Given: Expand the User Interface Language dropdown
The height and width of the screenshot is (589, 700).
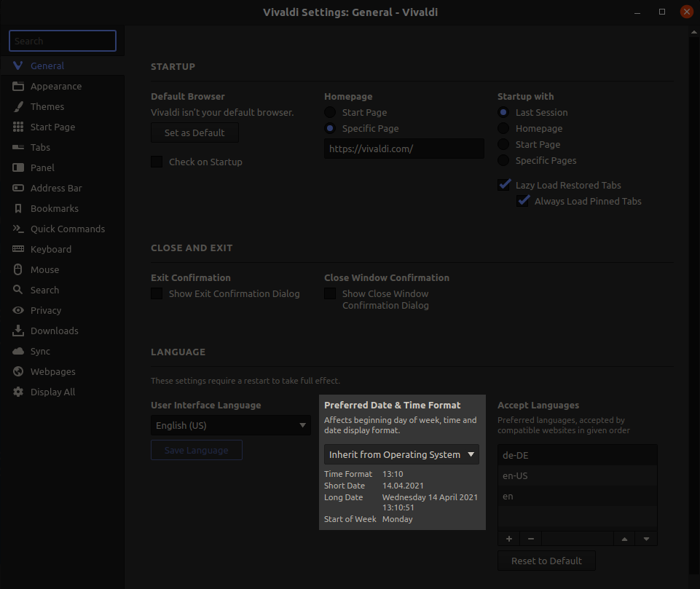Looking at the screenshot, I should [x=230, y=425].
